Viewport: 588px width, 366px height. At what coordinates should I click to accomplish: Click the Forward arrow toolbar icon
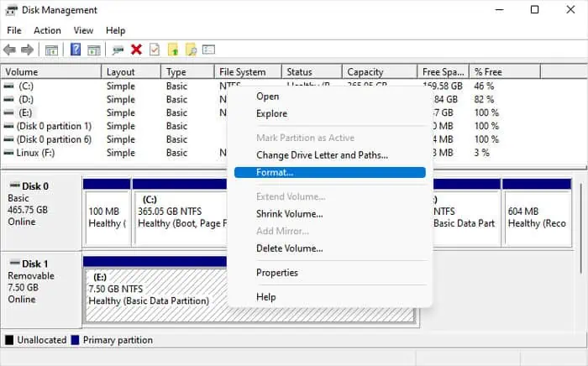click(27, 50)
